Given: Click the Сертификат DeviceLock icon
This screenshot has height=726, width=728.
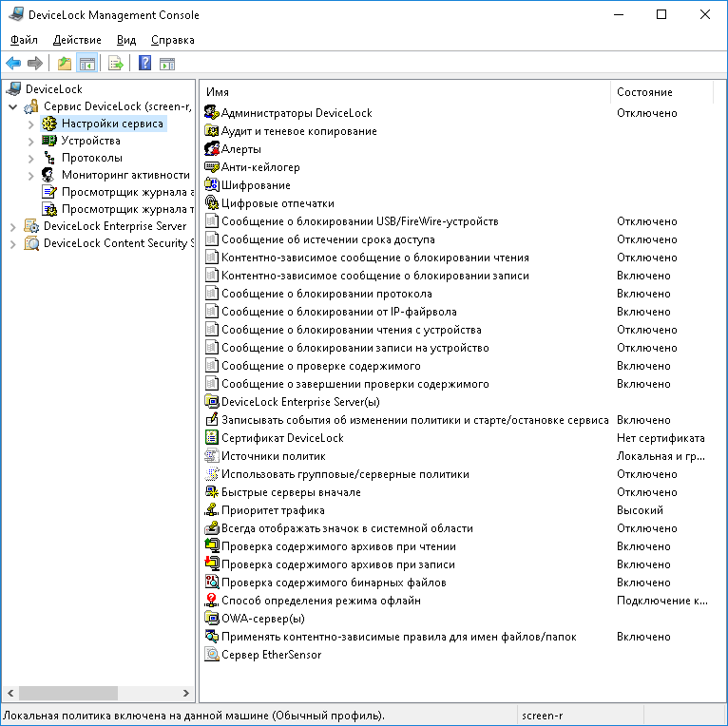Looking at the screenshot, I should [212, 437].
